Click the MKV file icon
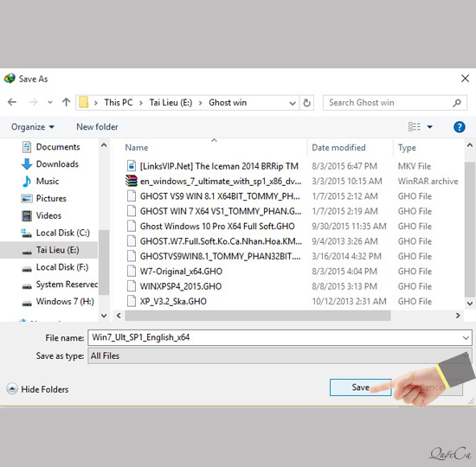 click(x=132, y=166)
